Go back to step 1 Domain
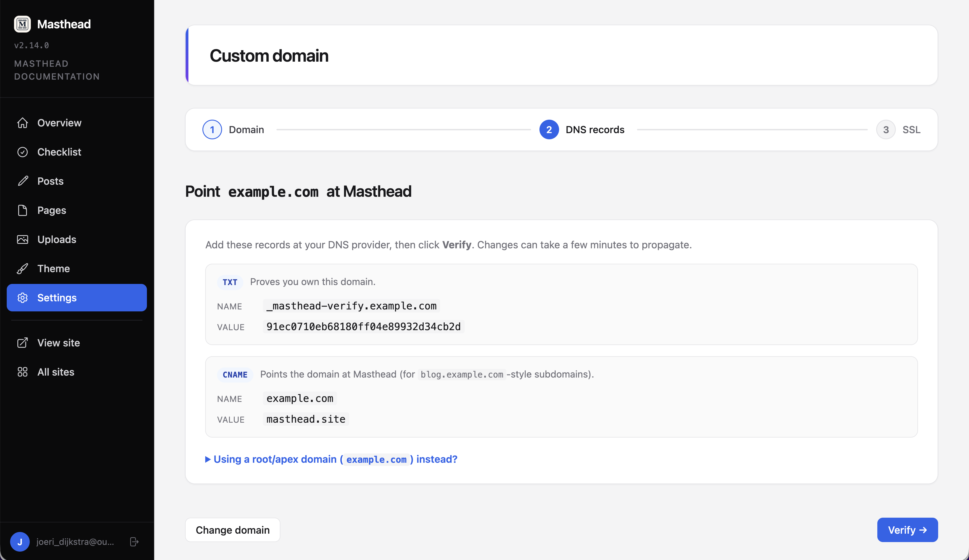The height and width of the screenshot is (560, 969). [x=233, y=129]
